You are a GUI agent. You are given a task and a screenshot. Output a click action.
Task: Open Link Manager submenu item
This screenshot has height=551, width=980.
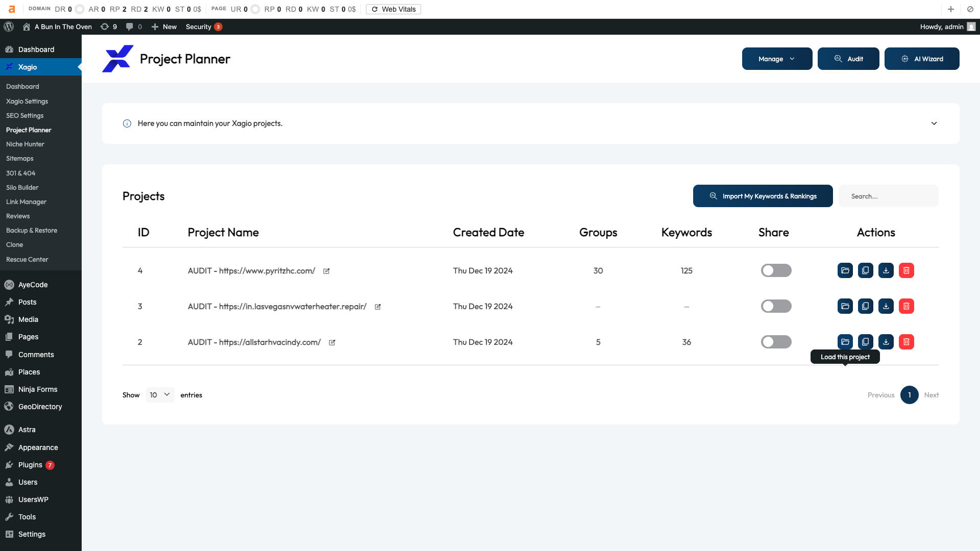(26, 202)
